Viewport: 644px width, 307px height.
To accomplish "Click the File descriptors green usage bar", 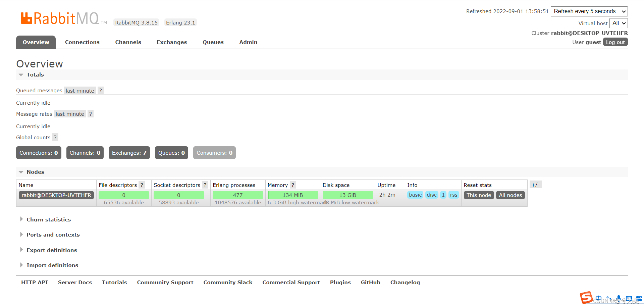I will [x=124, y=195].
